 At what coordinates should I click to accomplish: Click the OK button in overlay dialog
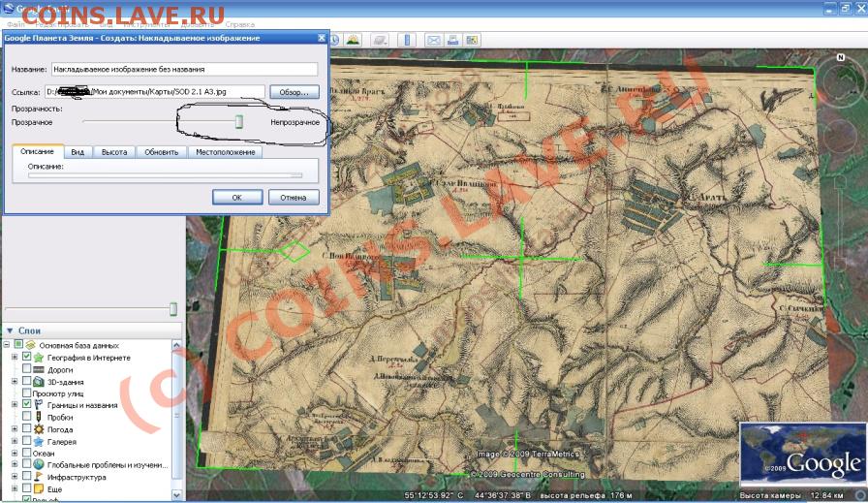[x=237, y=197]
